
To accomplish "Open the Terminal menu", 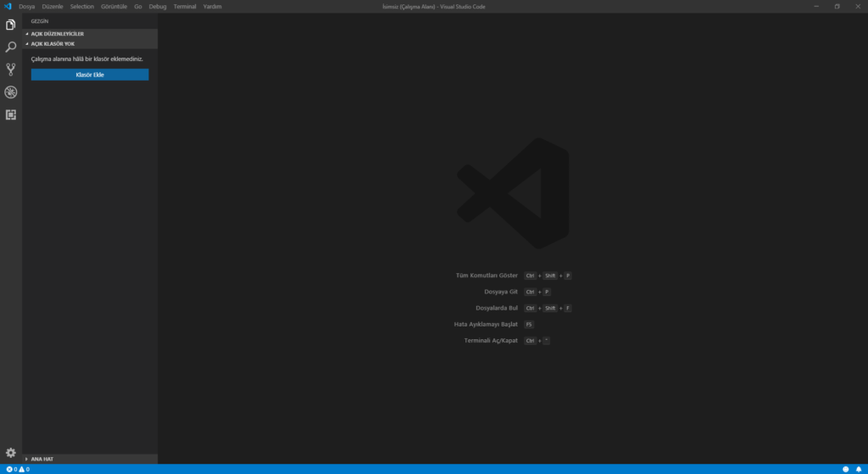I will click(x=185, y=7).
